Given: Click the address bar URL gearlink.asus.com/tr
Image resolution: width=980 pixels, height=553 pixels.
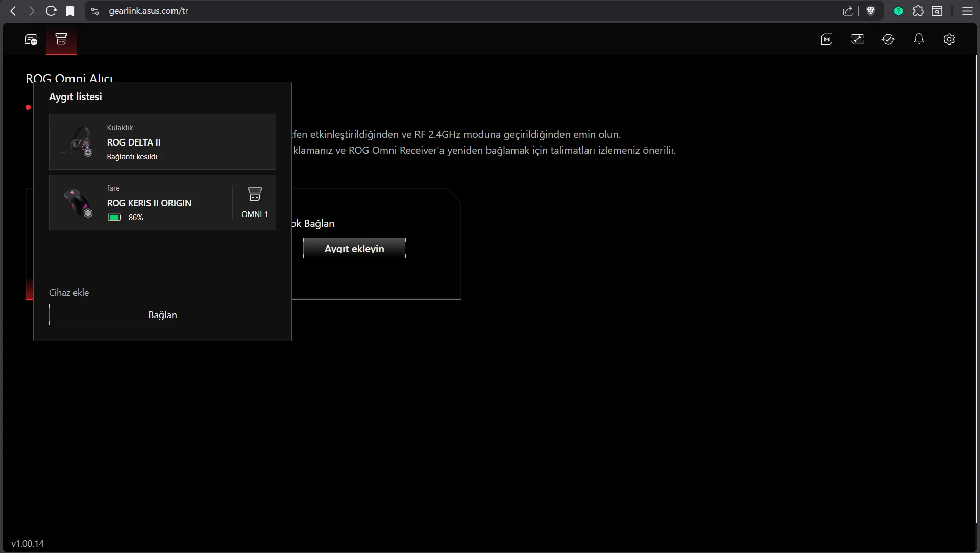Looking at the screenshot, I should point(149,11).
